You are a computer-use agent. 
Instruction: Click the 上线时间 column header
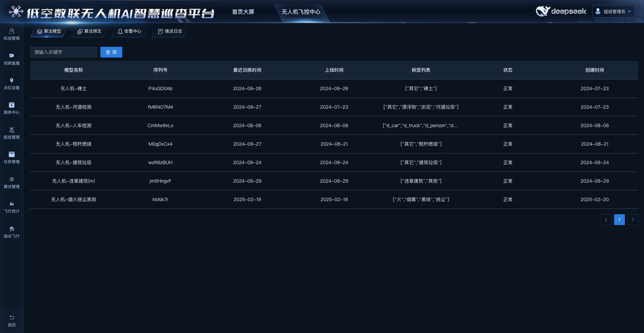pos(334,70)
